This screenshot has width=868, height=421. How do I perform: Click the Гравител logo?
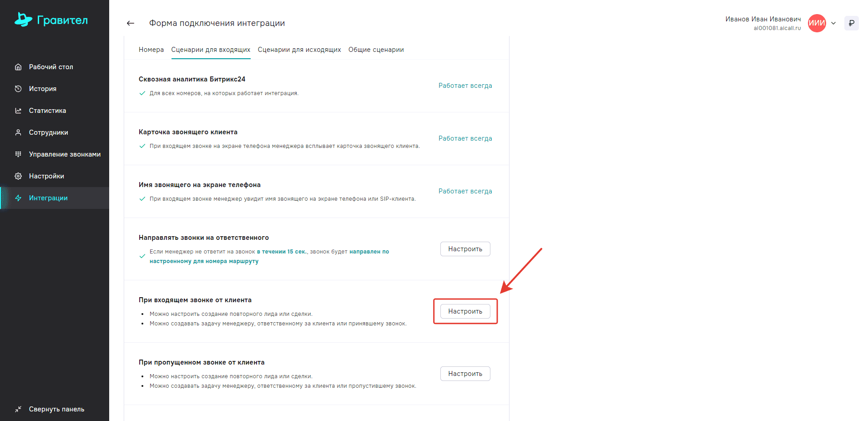point(51,20)
